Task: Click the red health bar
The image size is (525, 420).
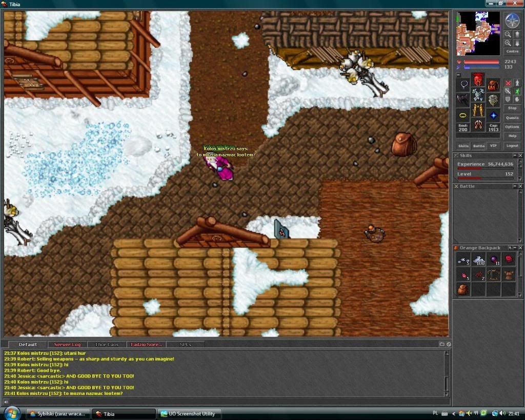Action: (481, 62)
